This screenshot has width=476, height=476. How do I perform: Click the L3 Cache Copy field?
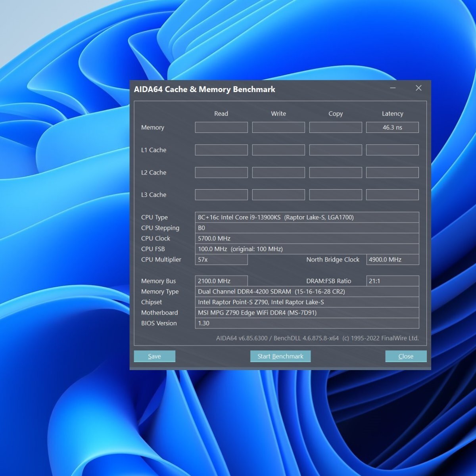point(336,195)
